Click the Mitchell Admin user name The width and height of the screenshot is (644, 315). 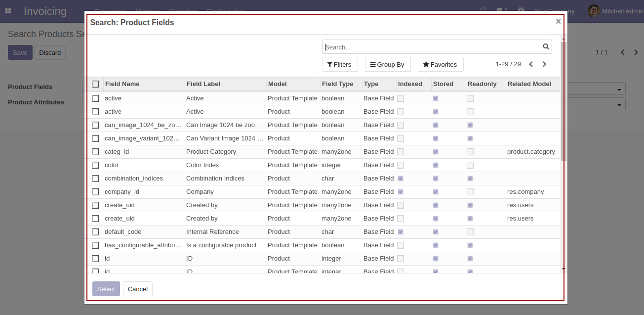click(623, 11)
